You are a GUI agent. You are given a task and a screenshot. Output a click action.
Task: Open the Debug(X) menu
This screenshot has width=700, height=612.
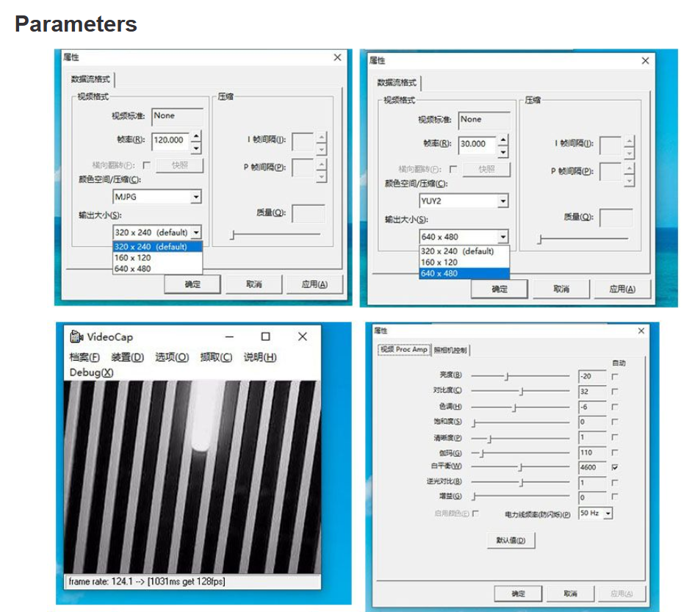coord(92,372)
